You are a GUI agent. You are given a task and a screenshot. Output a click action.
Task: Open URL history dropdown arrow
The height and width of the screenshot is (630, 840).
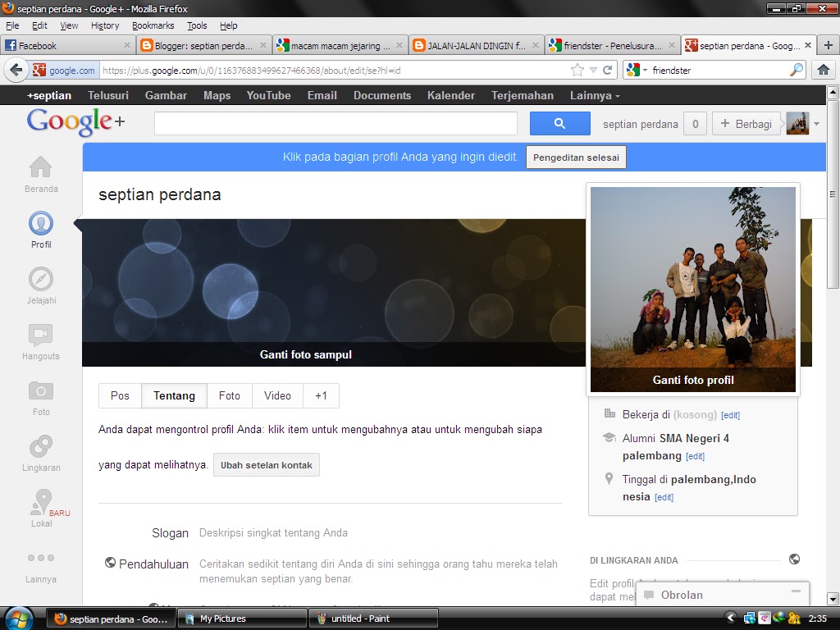click(593, 71)
